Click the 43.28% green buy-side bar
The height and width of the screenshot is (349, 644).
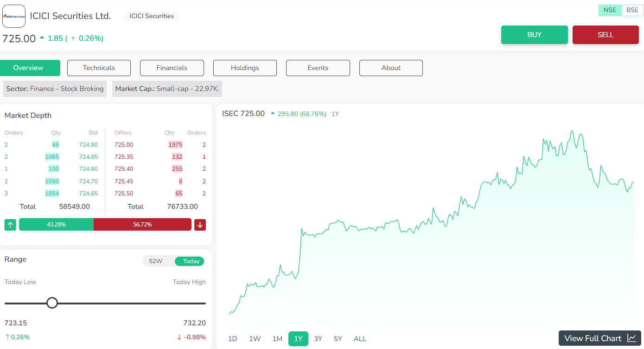pyautogui.click(x=56, y=225)
